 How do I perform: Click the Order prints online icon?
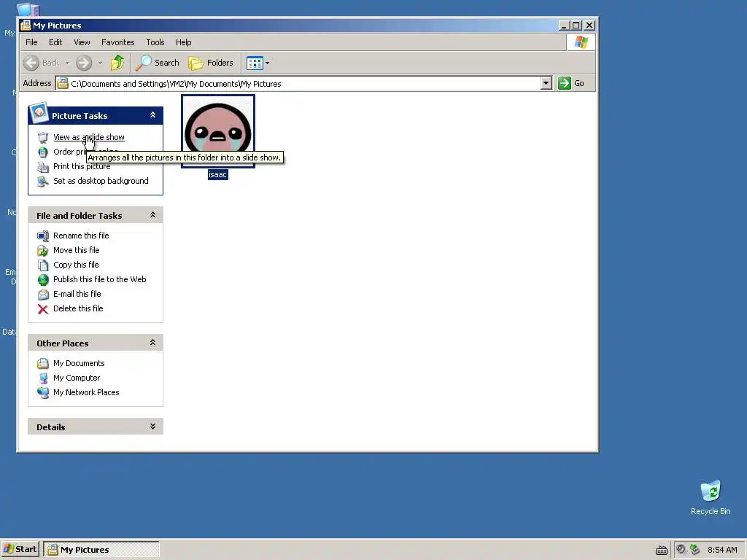[43, 152]
